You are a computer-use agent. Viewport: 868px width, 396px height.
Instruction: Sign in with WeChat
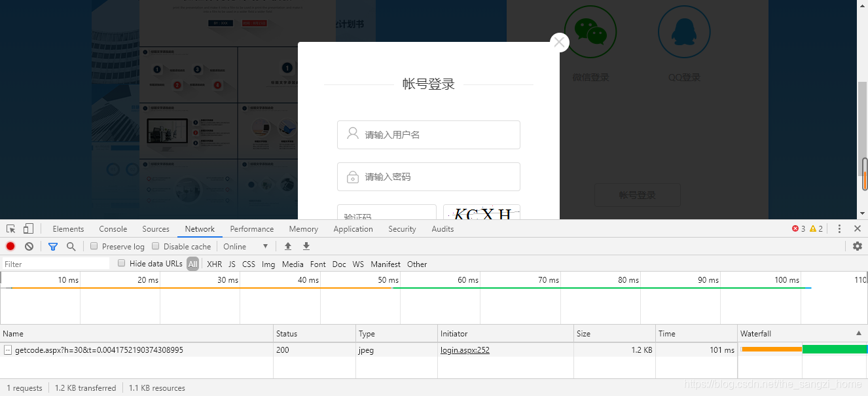tap(590, 31)
